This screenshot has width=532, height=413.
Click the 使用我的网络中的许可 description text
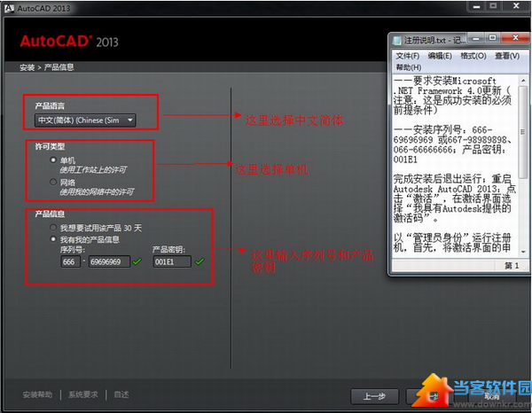coord(97,192)
